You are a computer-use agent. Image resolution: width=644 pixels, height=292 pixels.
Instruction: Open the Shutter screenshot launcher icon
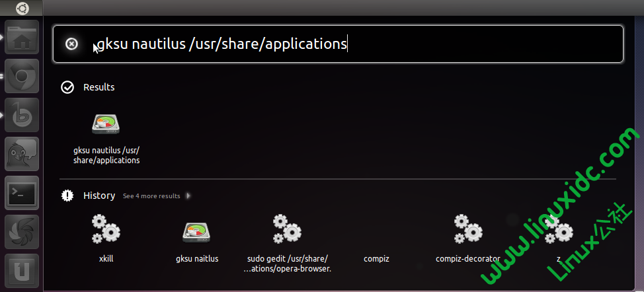pyautogui.click(x=22, y=232)
